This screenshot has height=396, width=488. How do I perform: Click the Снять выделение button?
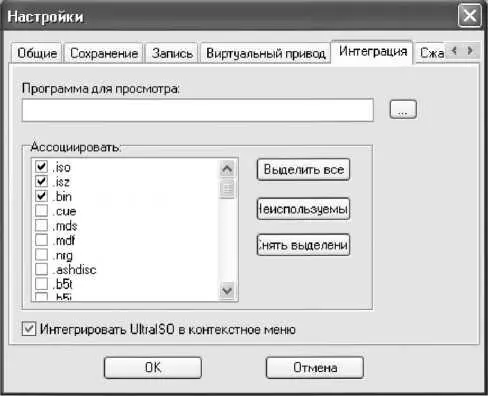(303, 245)
